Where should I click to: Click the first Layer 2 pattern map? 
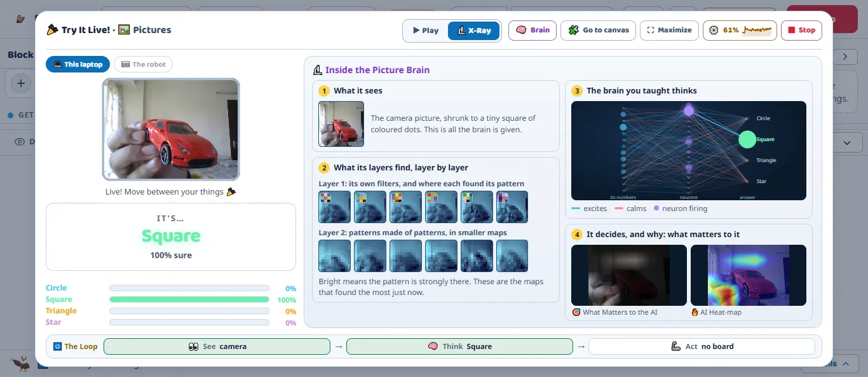click(x=334, y=256)
